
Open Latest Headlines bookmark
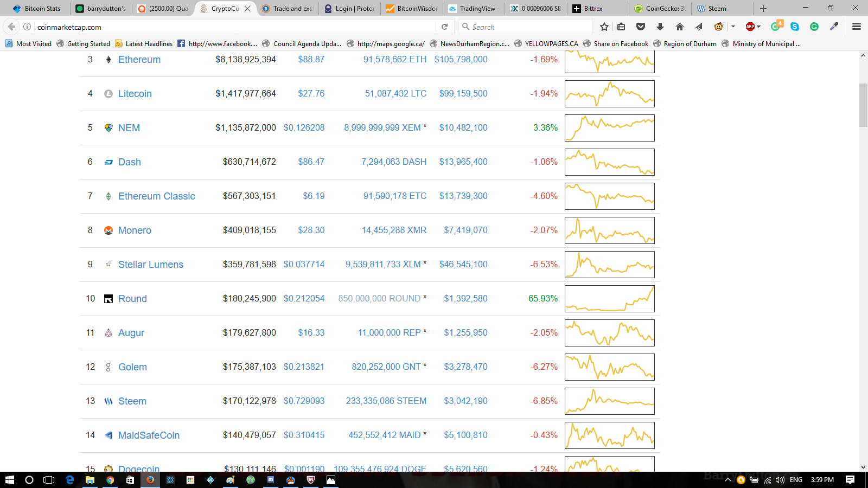pyautogui.click(x=144, y=44)
